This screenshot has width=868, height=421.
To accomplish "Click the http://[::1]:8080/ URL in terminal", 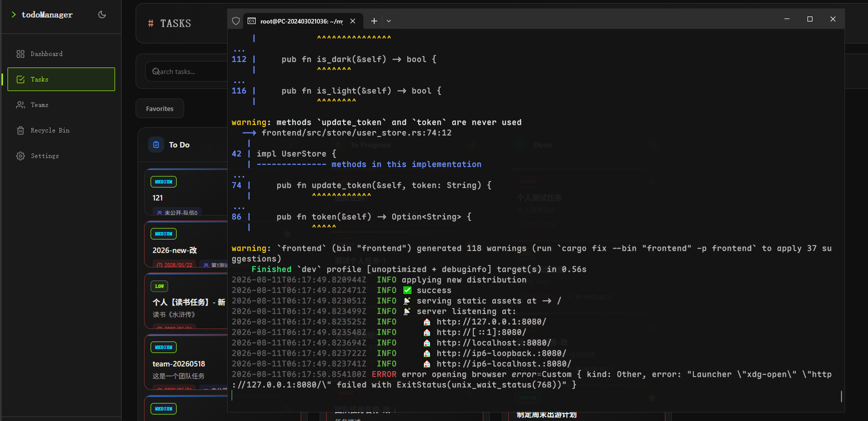I will tap(481, 332).
